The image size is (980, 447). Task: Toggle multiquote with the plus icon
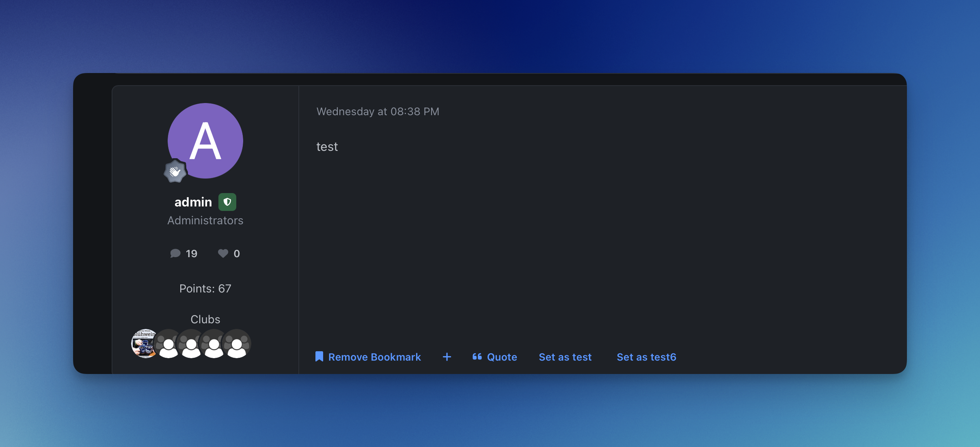click(x=447, y=357)
